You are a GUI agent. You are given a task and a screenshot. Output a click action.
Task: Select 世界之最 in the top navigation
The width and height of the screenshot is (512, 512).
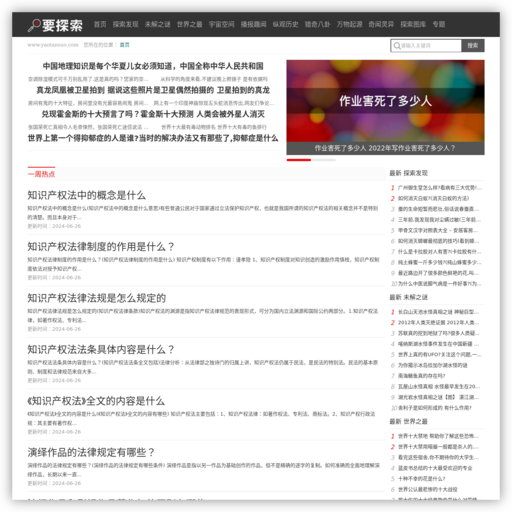pos(190,24)
